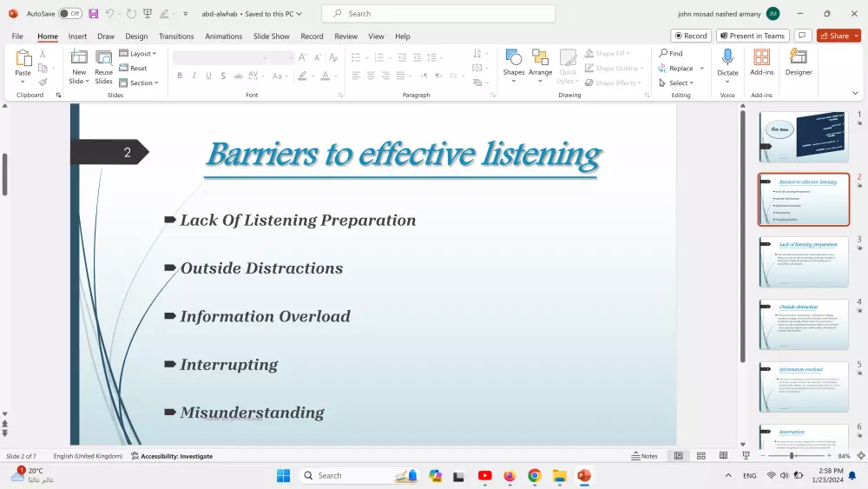This screenshot has height=489, width=868.
Task: Click the Reuse Slides icon
Action: point(104,66)
